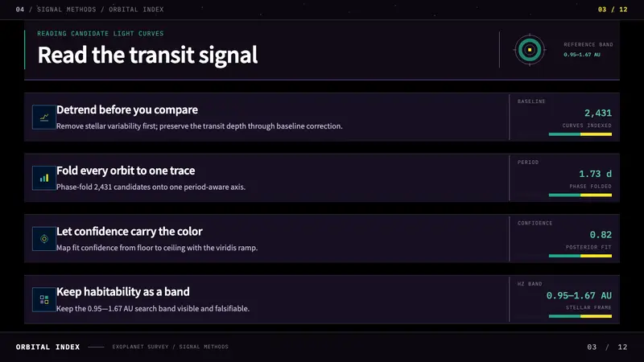Click the line chart icon beside Detrend
The width and height of the screenshot is (644, 362).
point(44,117)
